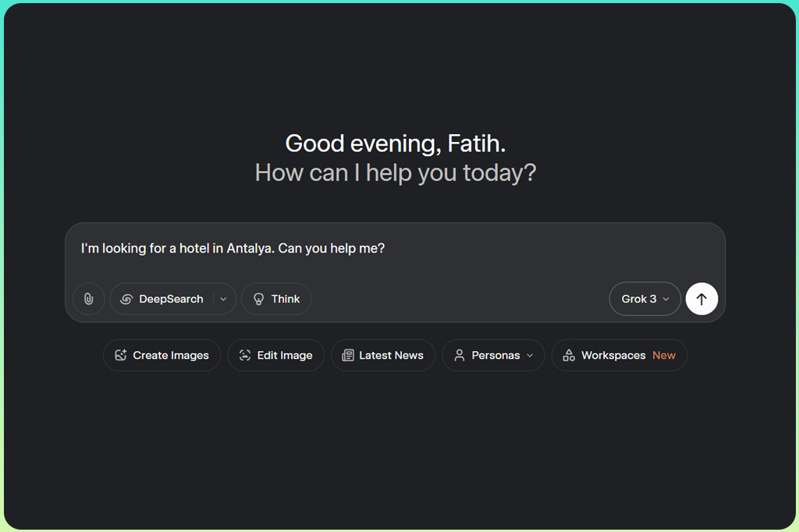
Task: Expand the Personas dropdown
Action: tap(493, 355)
